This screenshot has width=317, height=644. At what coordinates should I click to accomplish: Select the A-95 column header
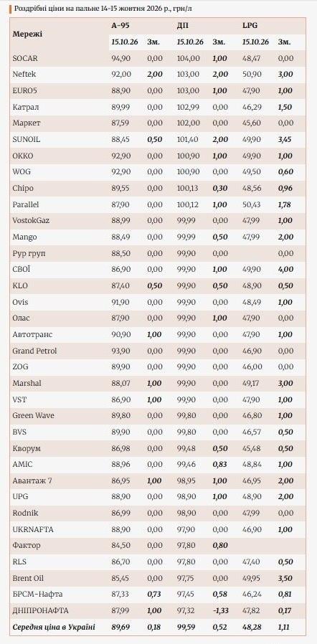[x=120, y=26]
